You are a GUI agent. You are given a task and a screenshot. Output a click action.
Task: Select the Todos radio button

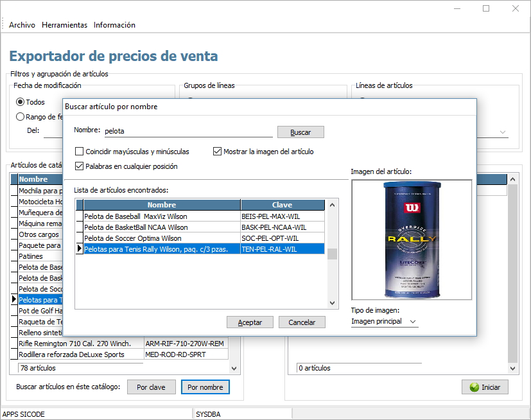pyautogui.click(x=21, y=102)
